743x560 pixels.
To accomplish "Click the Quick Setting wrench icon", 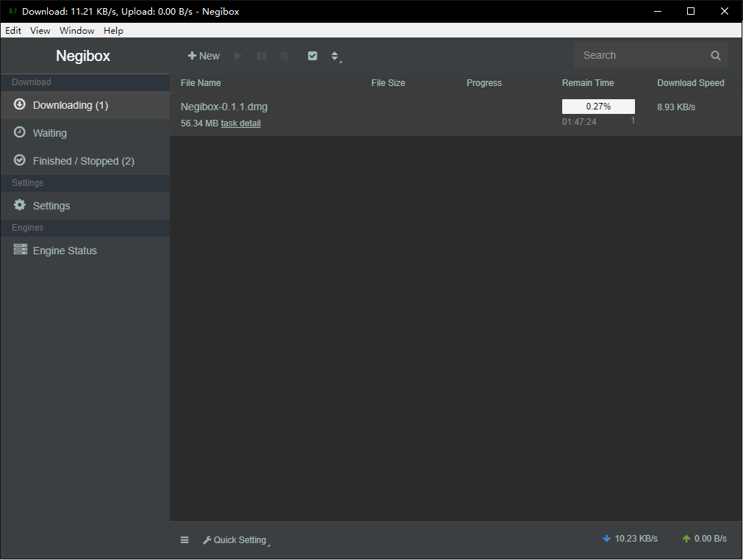I will point(207,540).
